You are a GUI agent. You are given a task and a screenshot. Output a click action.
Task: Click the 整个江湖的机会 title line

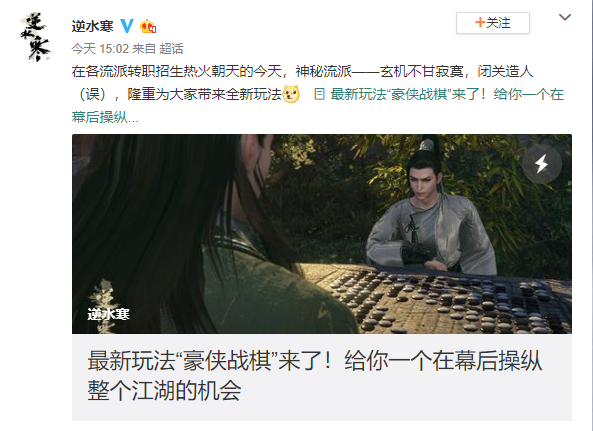pyautogui.click(x=164, y=391)
